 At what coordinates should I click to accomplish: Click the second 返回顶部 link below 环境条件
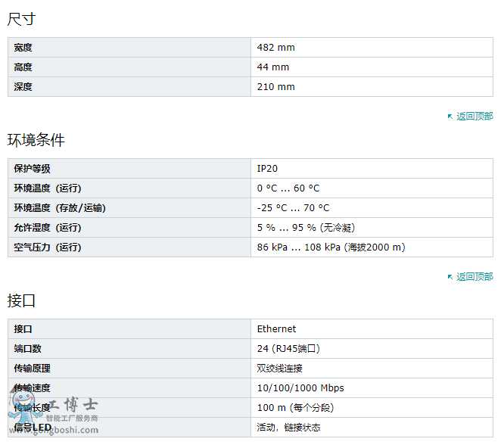[x=474, y=277]
